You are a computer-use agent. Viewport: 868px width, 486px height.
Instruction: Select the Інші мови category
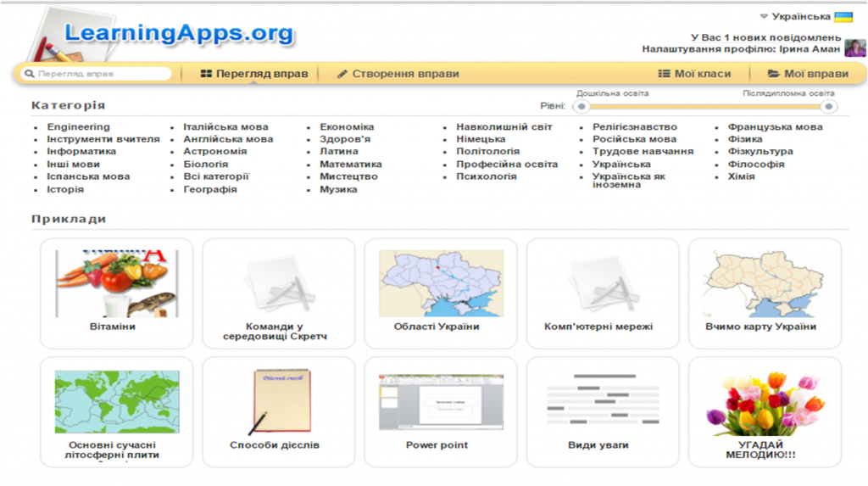click(x=73, y=164)
